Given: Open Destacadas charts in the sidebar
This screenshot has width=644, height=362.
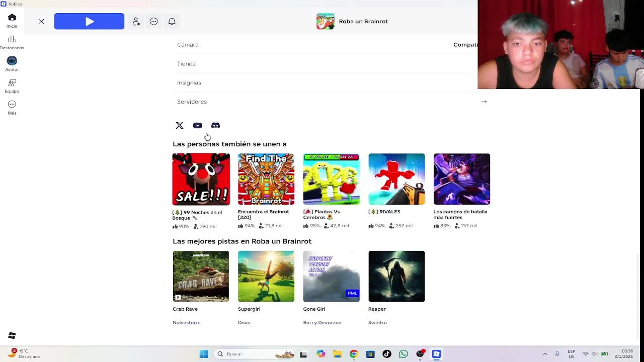Looking at the screenshot, I should pyautogui.click(x=12, y=43).
